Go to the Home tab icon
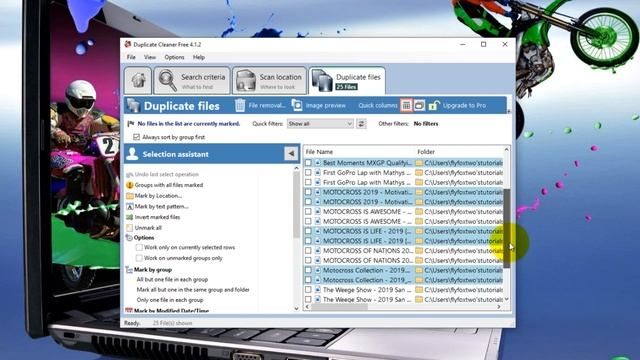Viewport: 640px width, 360px height. (138, 80)
